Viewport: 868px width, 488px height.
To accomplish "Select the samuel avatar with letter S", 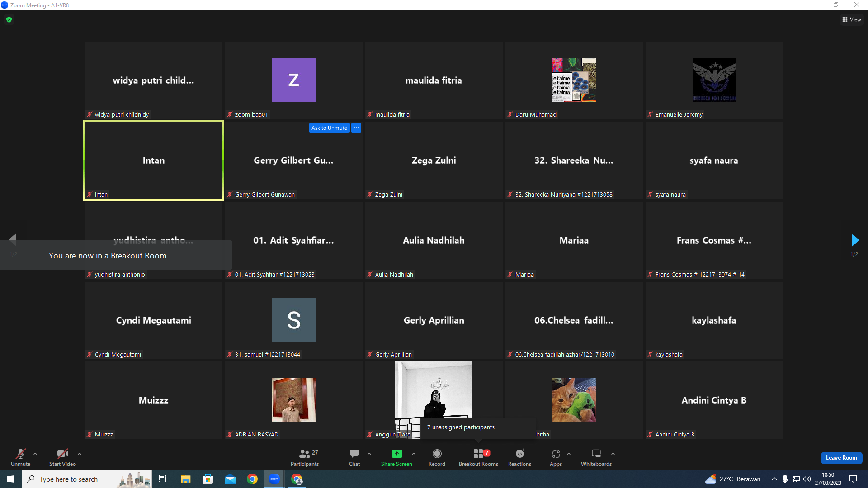I will point(294,320).
